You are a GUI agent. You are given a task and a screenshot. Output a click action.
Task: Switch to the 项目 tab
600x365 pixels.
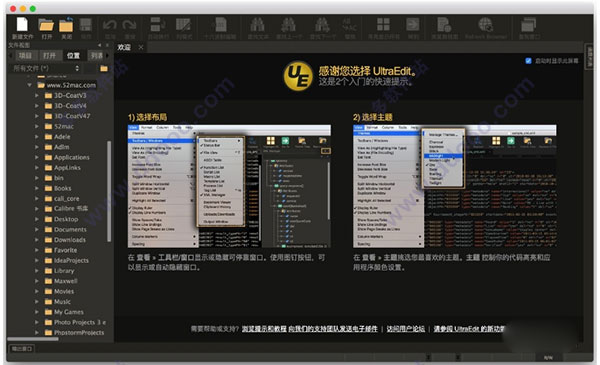(x=25, y=56)
